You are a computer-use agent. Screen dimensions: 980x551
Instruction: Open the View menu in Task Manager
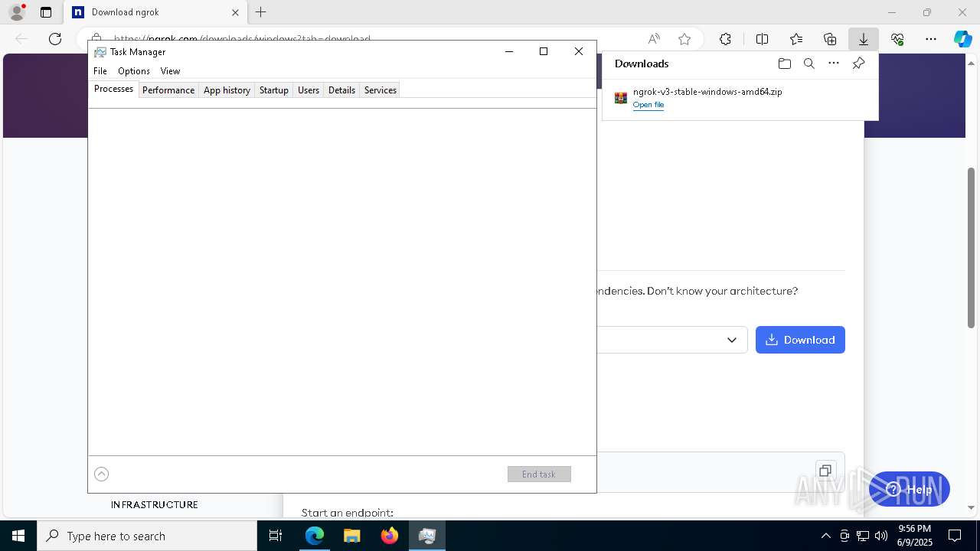(x=170, y=71)
